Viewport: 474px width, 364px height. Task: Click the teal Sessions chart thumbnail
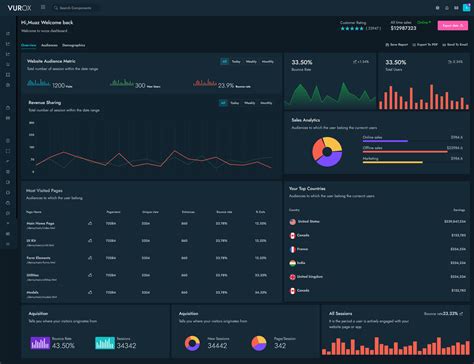105,343
